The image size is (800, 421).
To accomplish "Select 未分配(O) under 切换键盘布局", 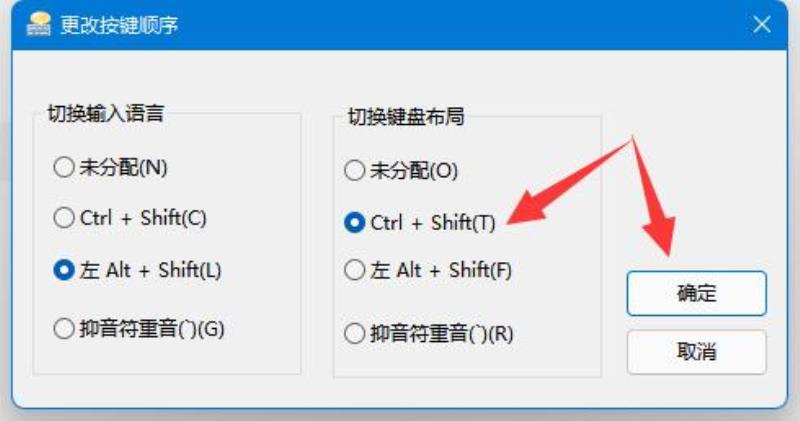I will tap(401, 171).
